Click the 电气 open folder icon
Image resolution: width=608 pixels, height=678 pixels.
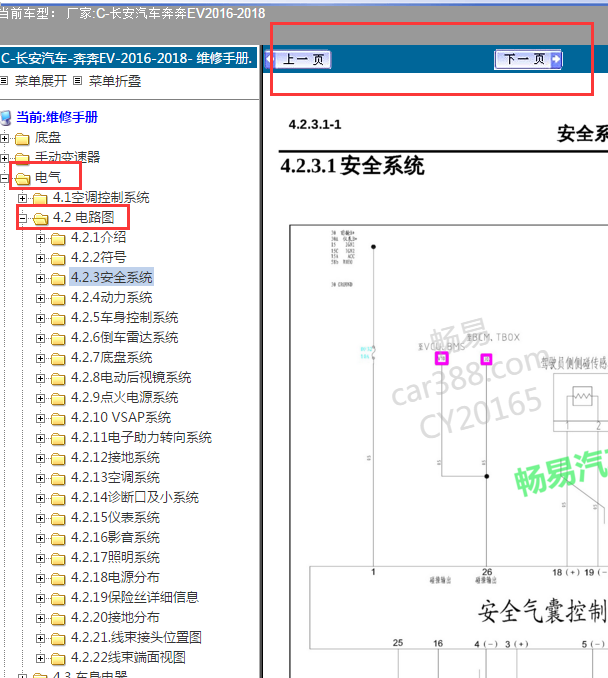pyautogui.click(x=22, y=179)
